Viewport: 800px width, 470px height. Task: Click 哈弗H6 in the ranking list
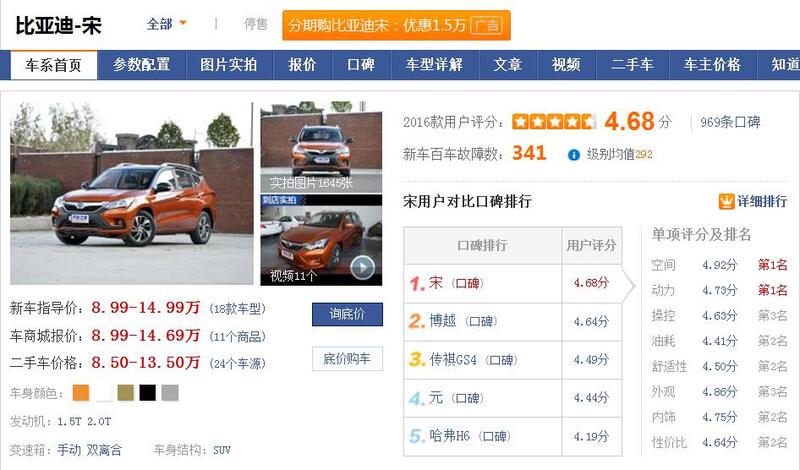(x=449, y=436)
